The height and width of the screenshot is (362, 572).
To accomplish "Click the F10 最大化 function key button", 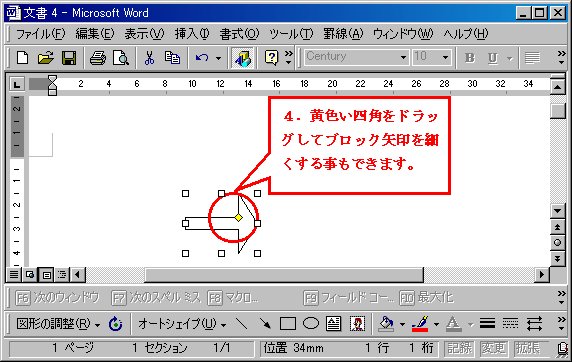I will 426,298.
